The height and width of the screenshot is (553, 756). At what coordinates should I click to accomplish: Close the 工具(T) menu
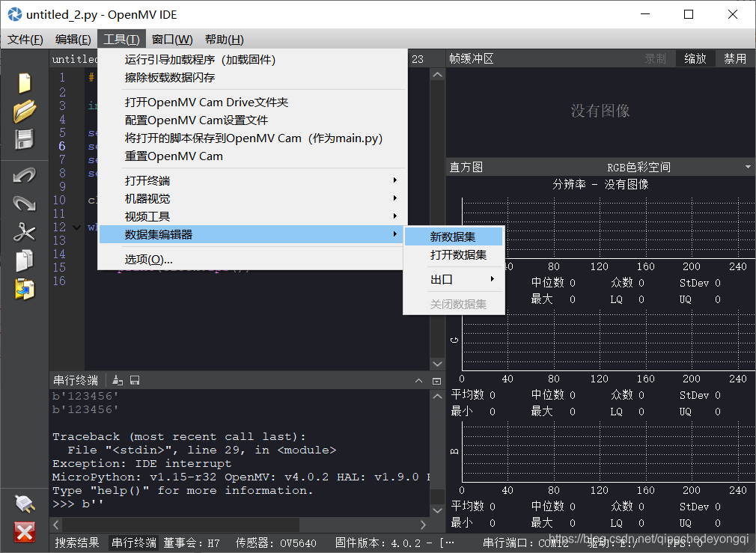(121, 39)
